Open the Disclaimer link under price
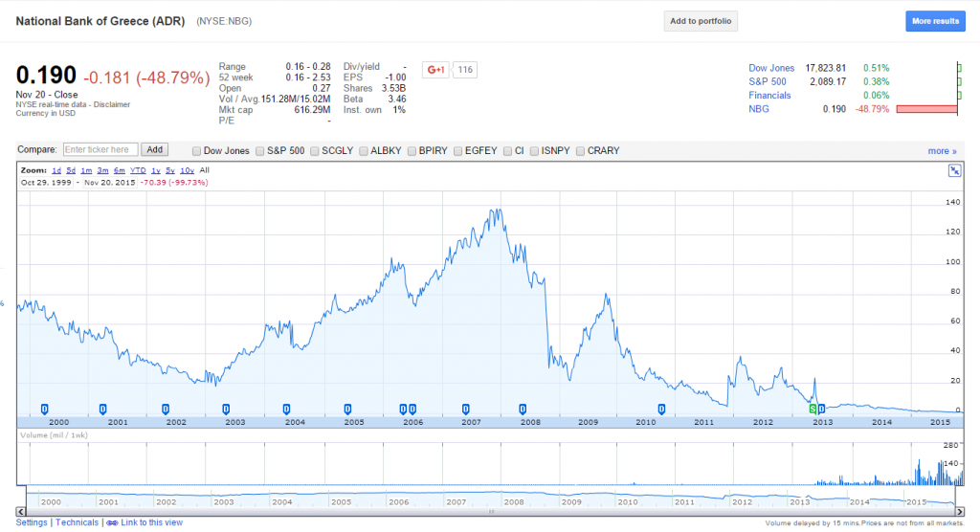The image size is (980, 532). tap(112, 104)
